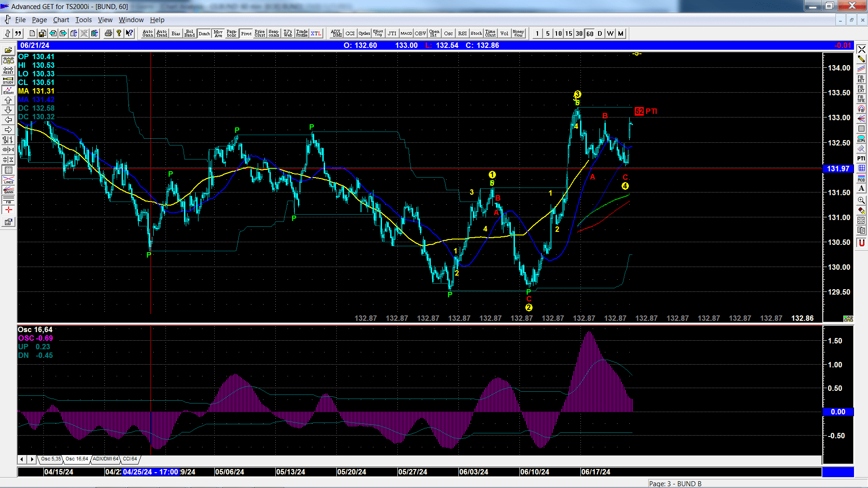Open the File menu
The width and height of the screenshot is (868, 488).
[20, 20]
